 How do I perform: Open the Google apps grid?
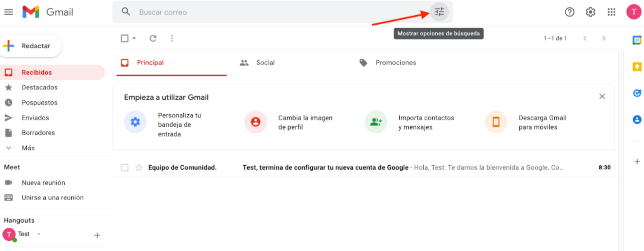[612, 12]
